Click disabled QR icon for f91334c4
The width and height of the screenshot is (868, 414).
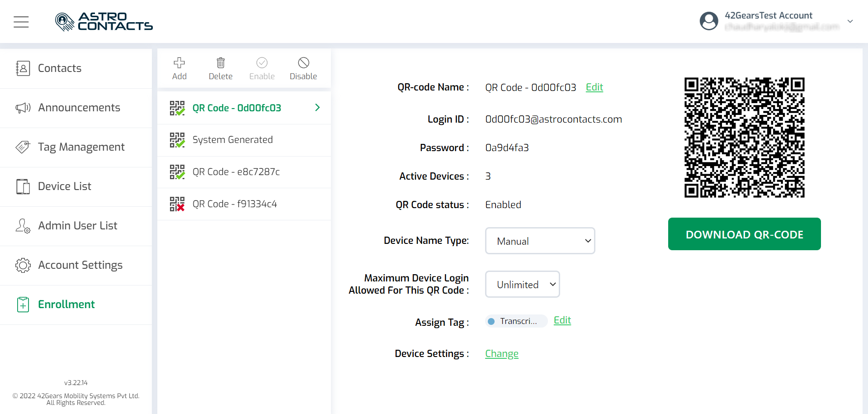pos(177,204)
